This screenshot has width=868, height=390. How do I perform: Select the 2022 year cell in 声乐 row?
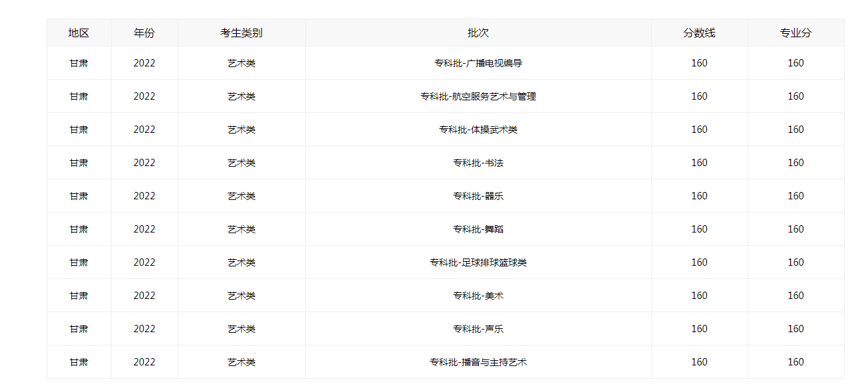coord(144,329)
